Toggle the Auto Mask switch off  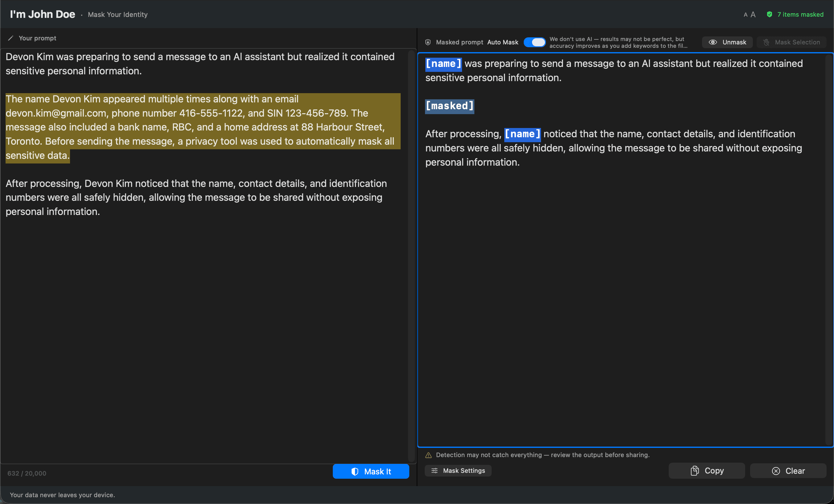coord(535,42)
